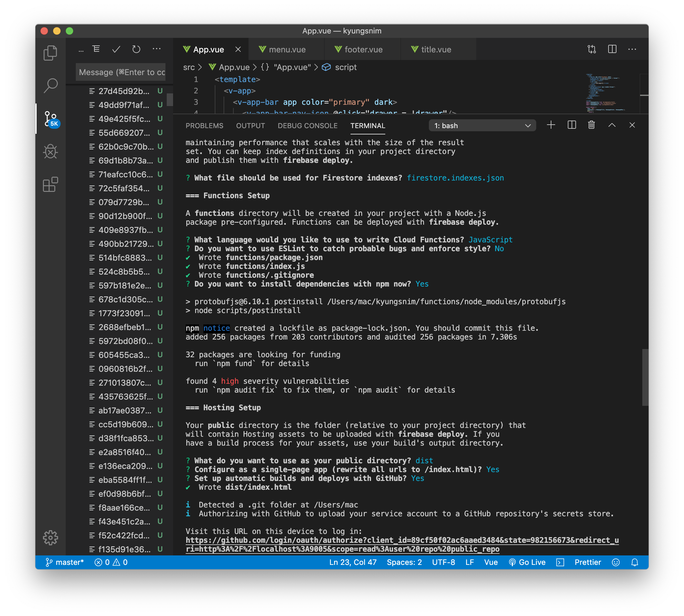
Task: Kill terminal with the trash icon
Action: click(x=591, y=125)
